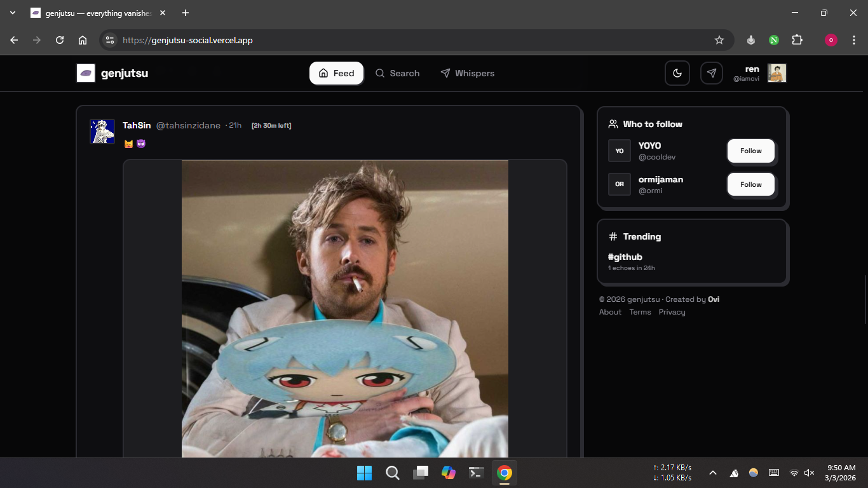Click the YO avatar in Who to follow
868x488 pixels.
[620, 151]
